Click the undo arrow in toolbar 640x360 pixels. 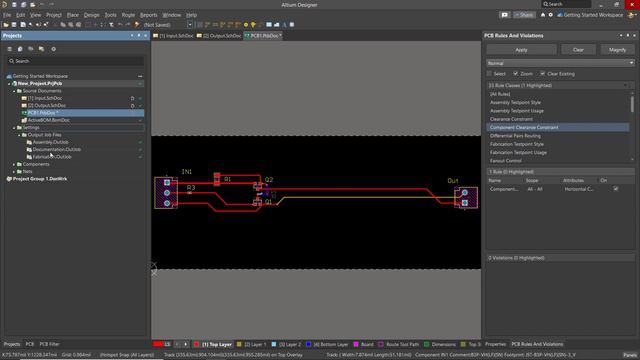click(120, 24)
